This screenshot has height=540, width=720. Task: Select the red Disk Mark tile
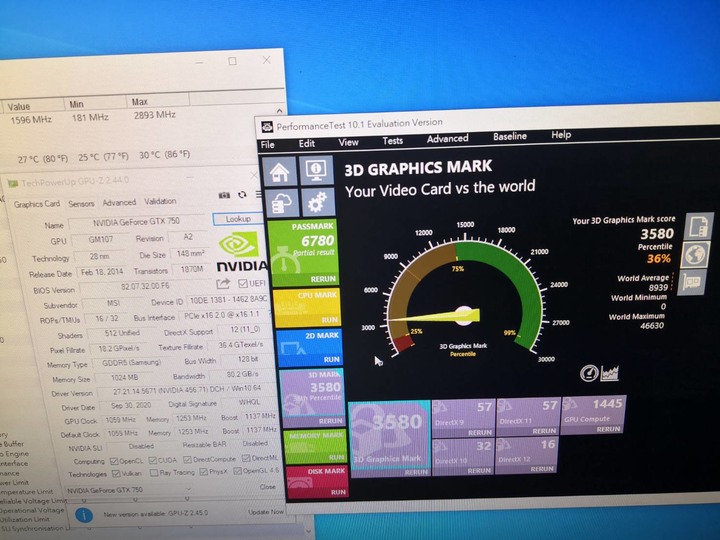pos(316,482)
